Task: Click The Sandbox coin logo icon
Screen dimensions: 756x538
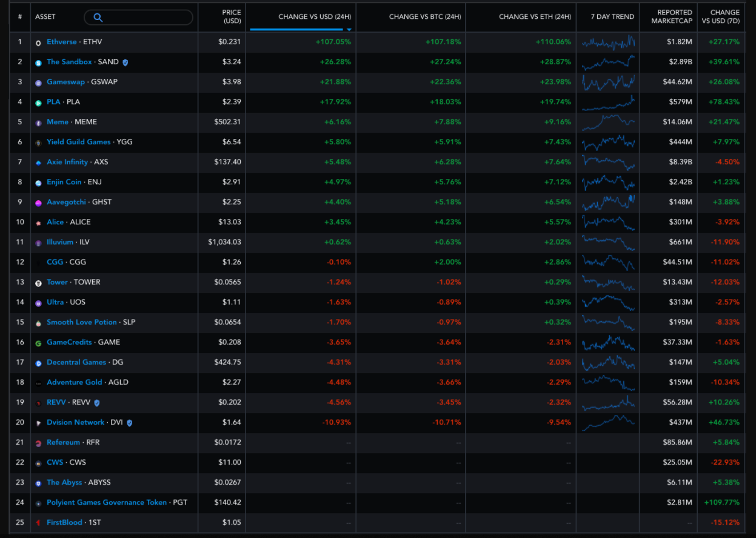Action: tap(38, 62)
